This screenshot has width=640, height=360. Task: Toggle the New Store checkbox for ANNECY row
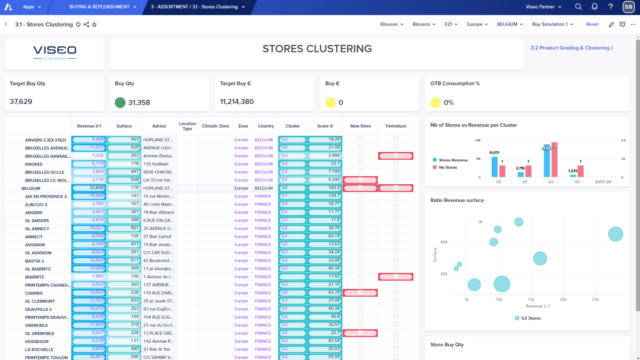(360, 236)
